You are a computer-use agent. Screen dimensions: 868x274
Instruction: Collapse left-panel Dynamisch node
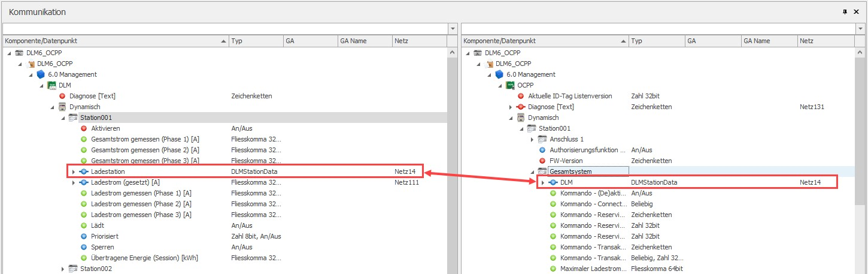tap(52, 107)
